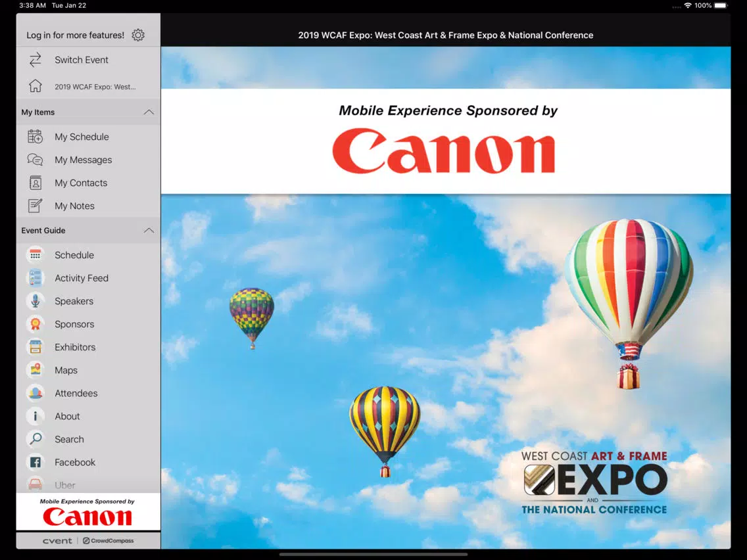747x560 pixels.
Task: Click the Uber car icon
Action: pos(36,485)
